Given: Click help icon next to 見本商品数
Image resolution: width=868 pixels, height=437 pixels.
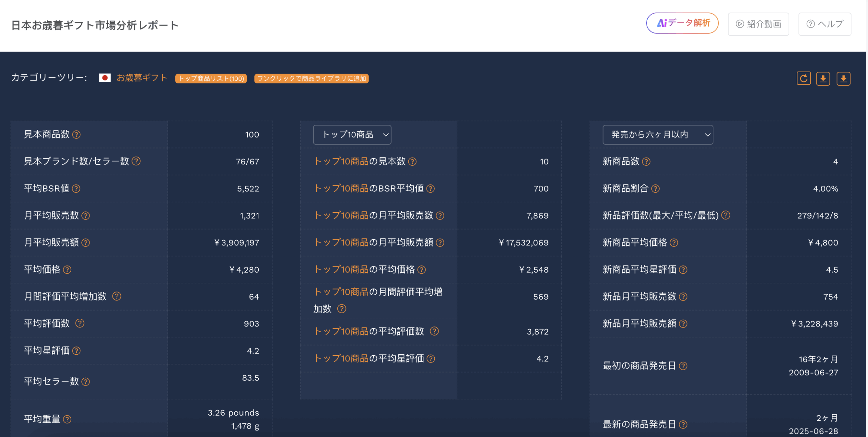Looking at the screenshot, I should click(77, 135).
